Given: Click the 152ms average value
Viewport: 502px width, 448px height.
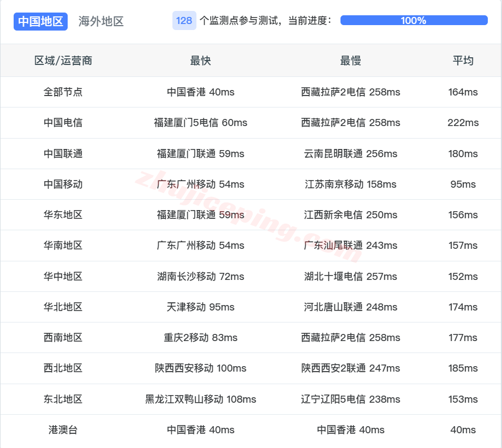Looking at the screenshot, I should (x=463, y=276).
